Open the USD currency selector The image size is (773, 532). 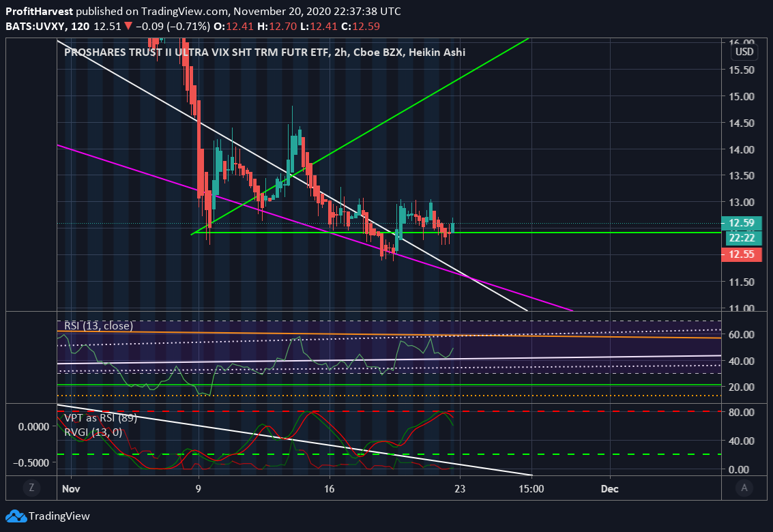click(x=744, y=52)
